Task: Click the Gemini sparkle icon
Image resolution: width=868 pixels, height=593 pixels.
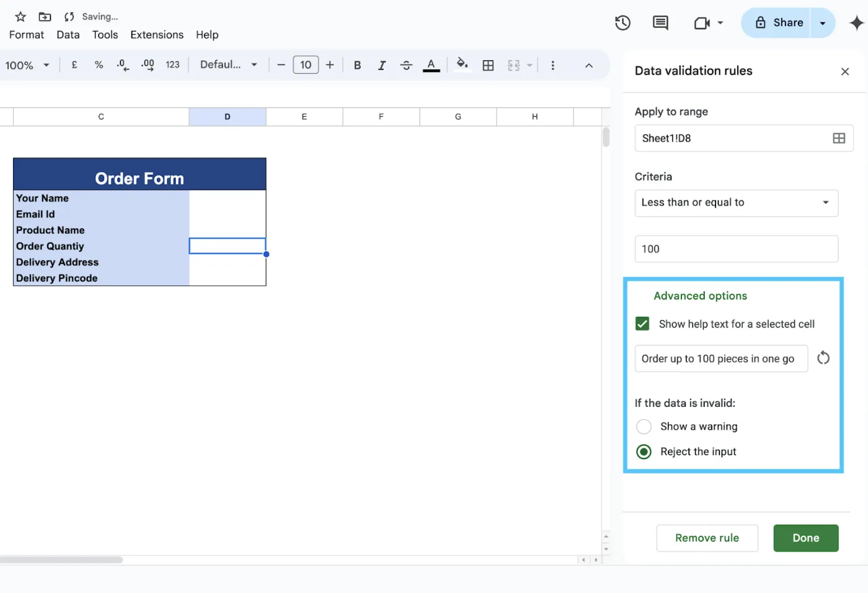Action: (856, 23)
